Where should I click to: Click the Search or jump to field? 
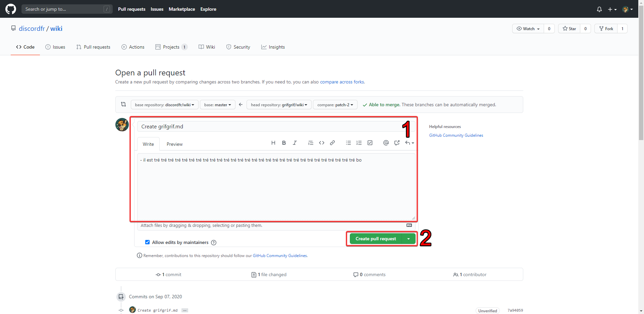coord(67,9)
